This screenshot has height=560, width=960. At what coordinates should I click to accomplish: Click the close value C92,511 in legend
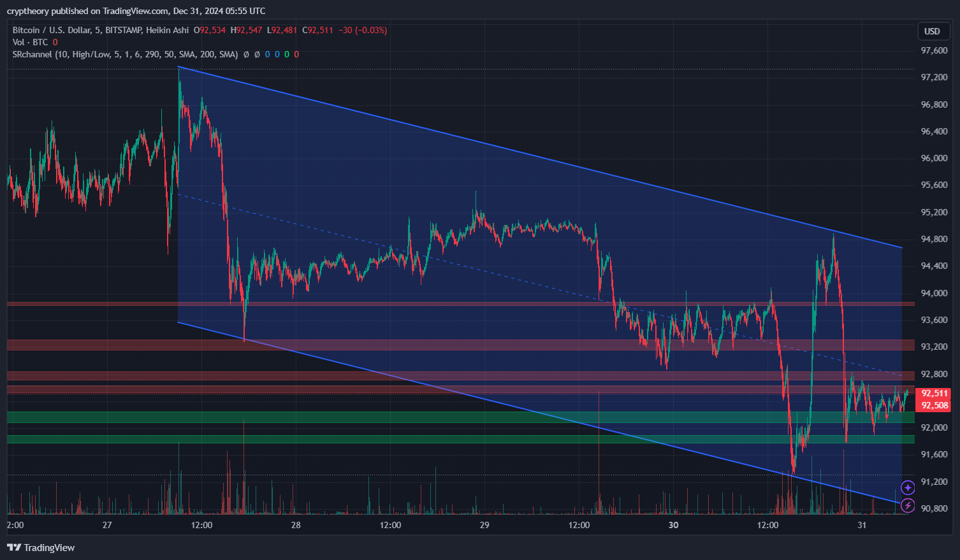(317, 30)
